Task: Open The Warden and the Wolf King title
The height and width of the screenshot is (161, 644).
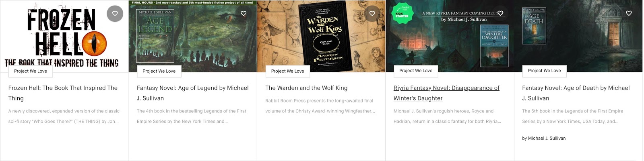Action: pyautogui.click(x=306, y=88)
